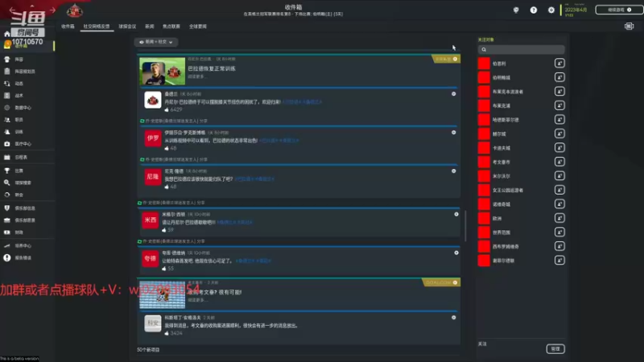The image size is (644, 362).
Task: Click the screen layout icon at top right
Action: tap(629, 27)
